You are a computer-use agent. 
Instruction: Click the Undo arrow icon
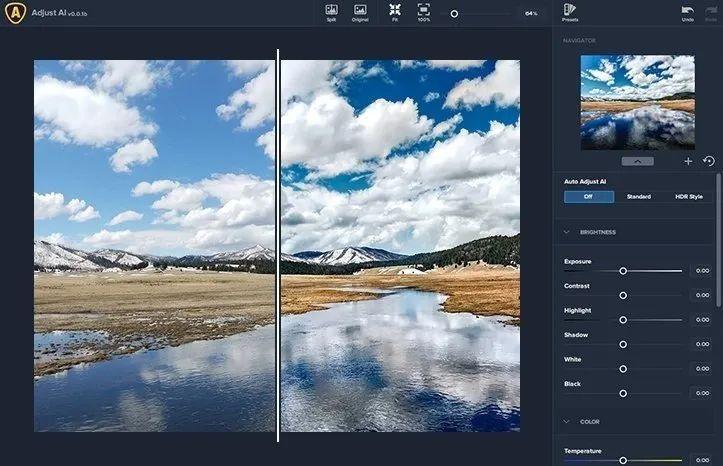coord(687,12)
